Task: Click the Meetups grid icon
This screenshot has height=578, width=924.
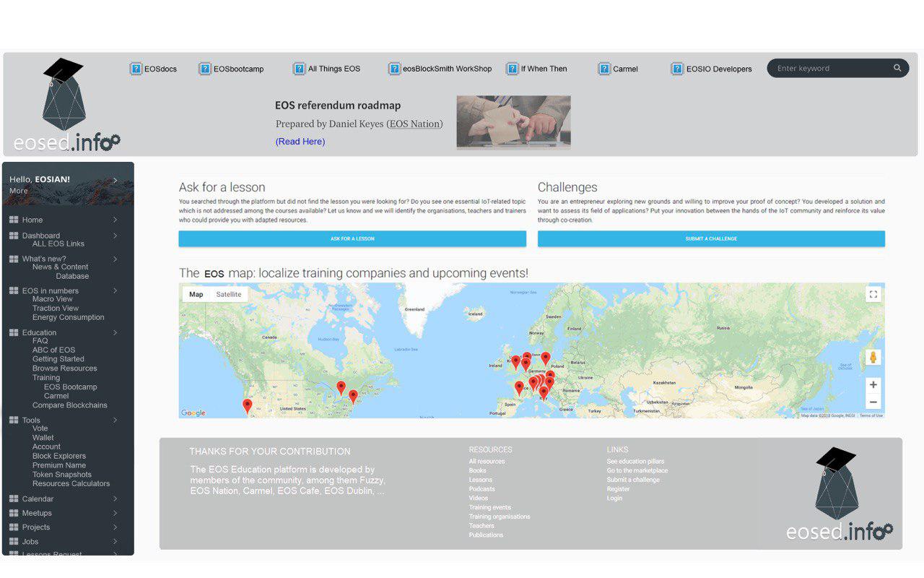Action: tap(14, 513)
